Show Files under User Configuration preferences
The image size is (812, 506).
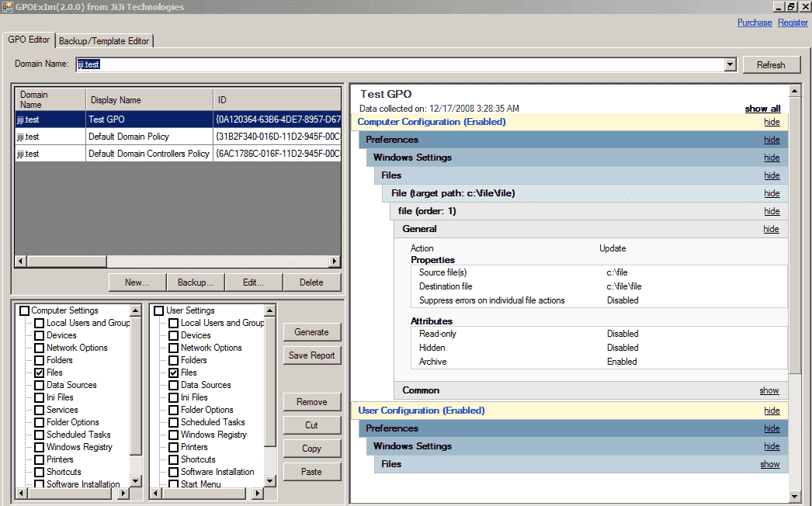pos(769,463)
